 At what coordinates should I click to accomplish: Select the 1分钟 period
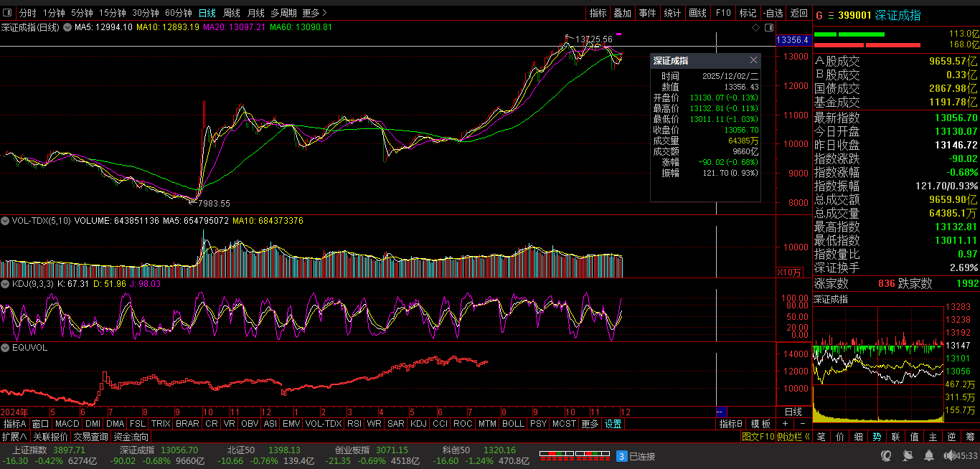point(54,13)
